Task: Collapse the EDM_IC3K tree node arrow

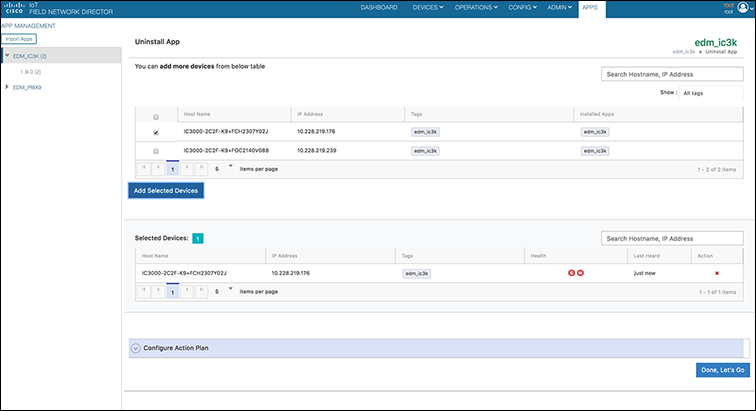Action: pyautogui.click(x=7, y=55)
